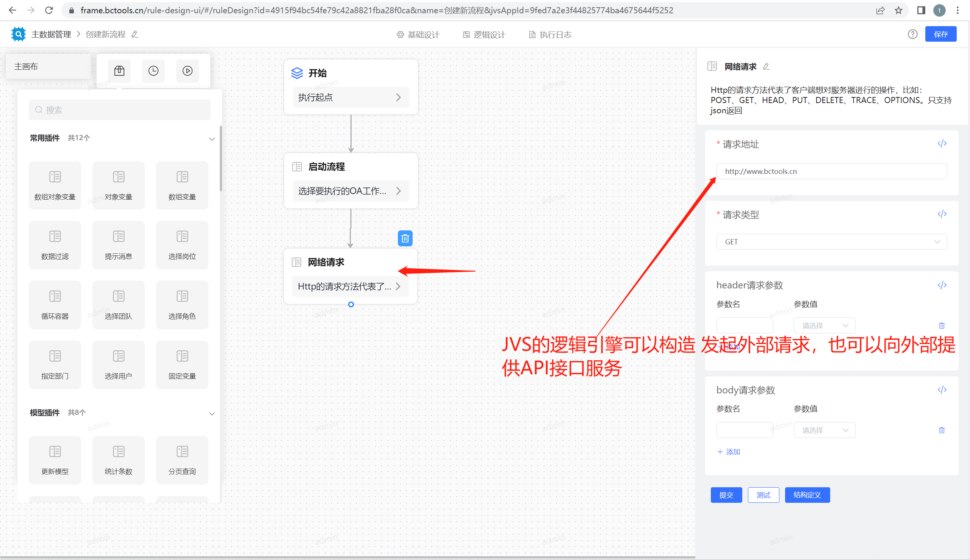The image size is (970, 560).
Task: Go back in browser history
Action: pos(12,10)
